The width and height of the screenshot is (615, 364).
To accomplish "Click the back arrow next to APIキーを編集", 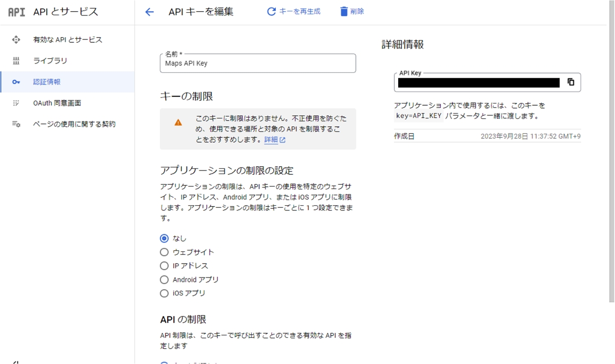I will (149, 11).
